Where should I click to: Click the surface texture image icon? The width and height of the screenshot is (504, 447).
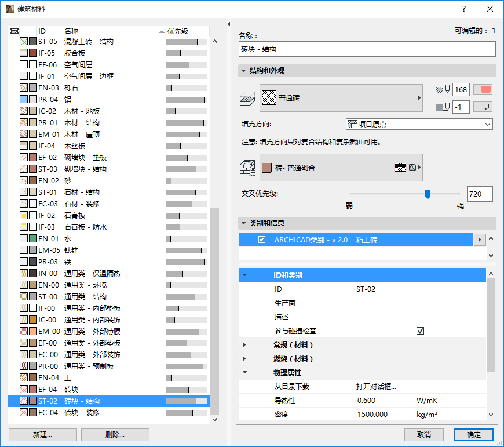[412, 168]
